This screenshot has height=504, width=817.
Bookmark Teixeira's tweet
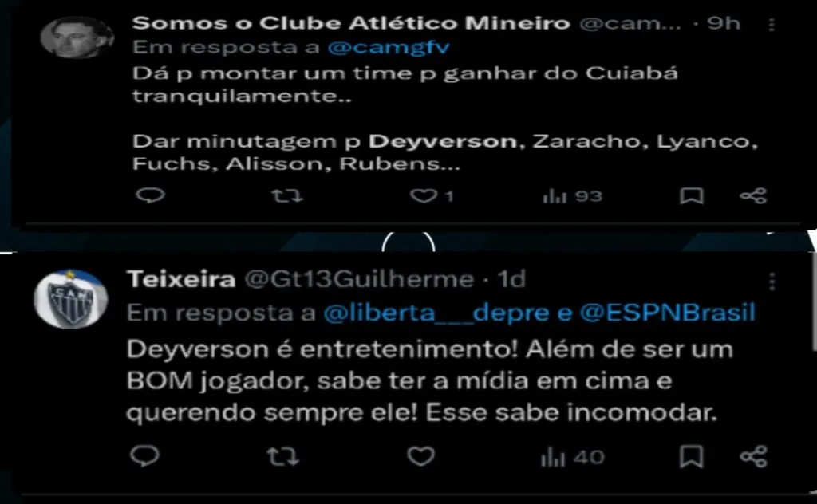click(x=692, y=457)
